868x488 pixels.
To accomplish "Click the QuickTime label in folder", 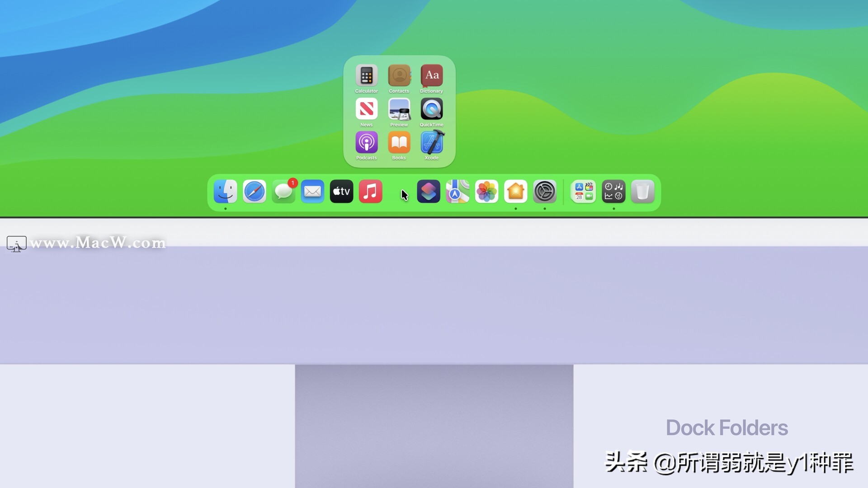I will [431, 125].
